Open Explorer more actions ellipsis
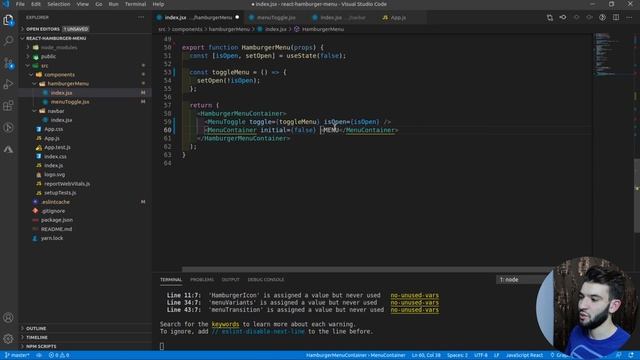 point(141,17)
